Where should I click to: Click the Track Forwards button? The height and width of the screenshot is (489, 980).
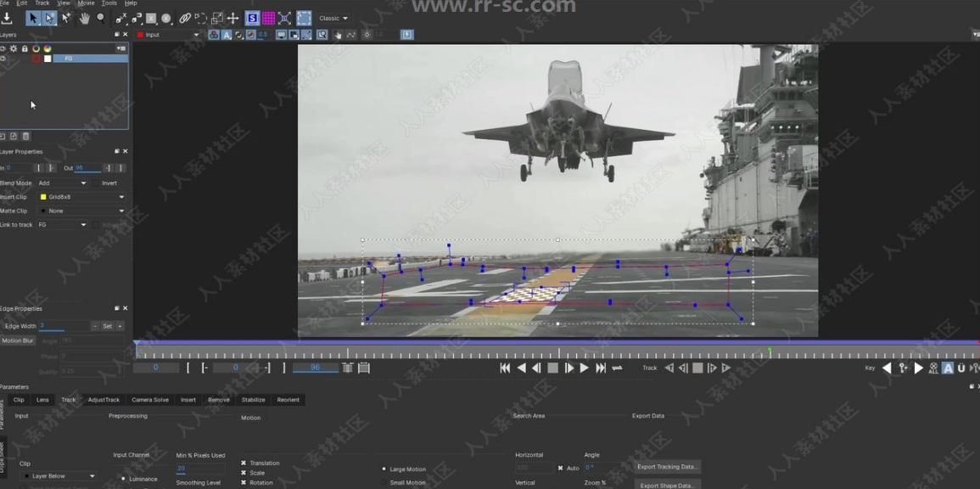coord(725,368)
